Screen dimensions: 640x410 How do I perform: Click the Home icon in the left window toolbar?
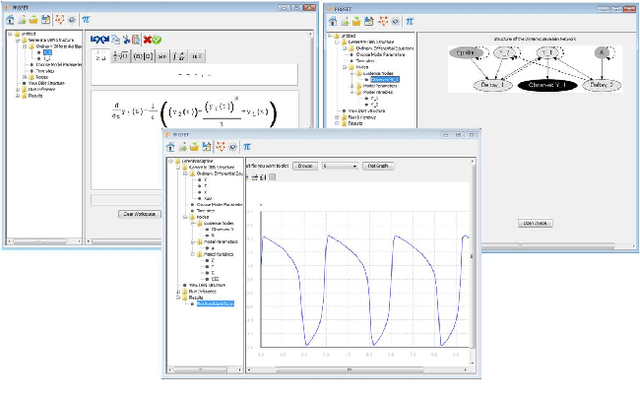[10, 20]
